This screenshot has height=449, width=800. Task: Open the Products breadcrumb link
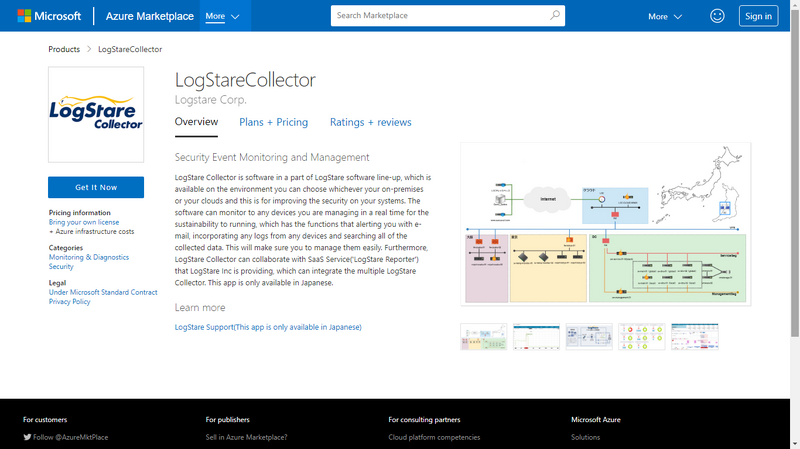click(64, 49)
